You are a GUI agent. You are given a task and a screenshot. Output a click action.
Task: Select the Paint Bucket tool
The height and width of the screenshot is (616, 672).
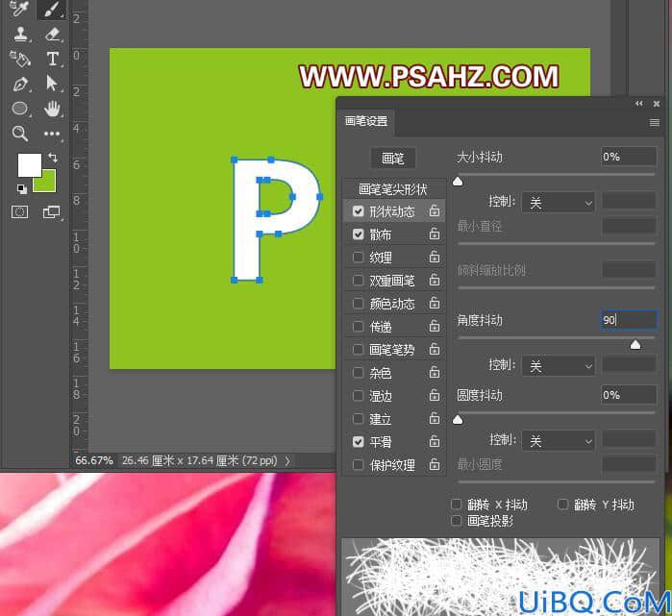[x=20, y=59]
